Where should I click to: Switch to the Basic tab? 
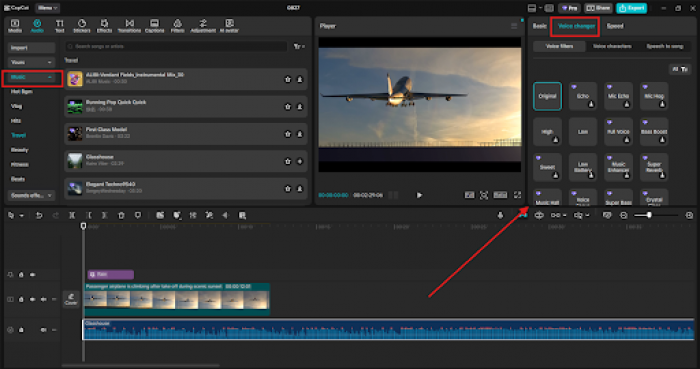click(539, 26)
